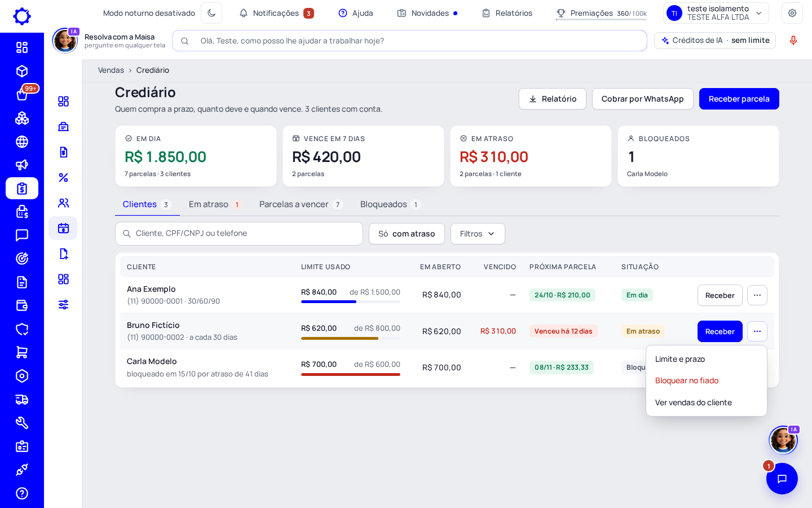Close the three-dot menu on Bruno Fictício's row

click(757, 331)
